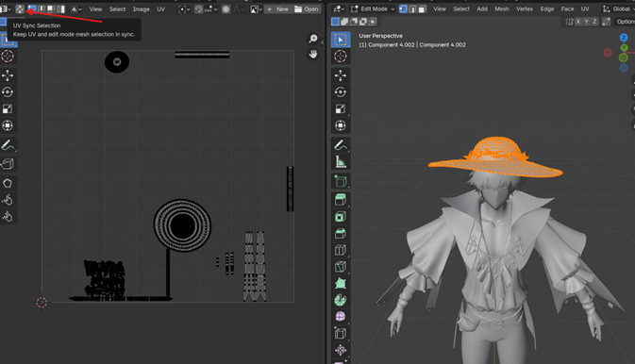Image resolution: width=635 pixels, height=364 pixels.
Task: Open the sticky selection mode dropdown
Action: tap(76, 8)
